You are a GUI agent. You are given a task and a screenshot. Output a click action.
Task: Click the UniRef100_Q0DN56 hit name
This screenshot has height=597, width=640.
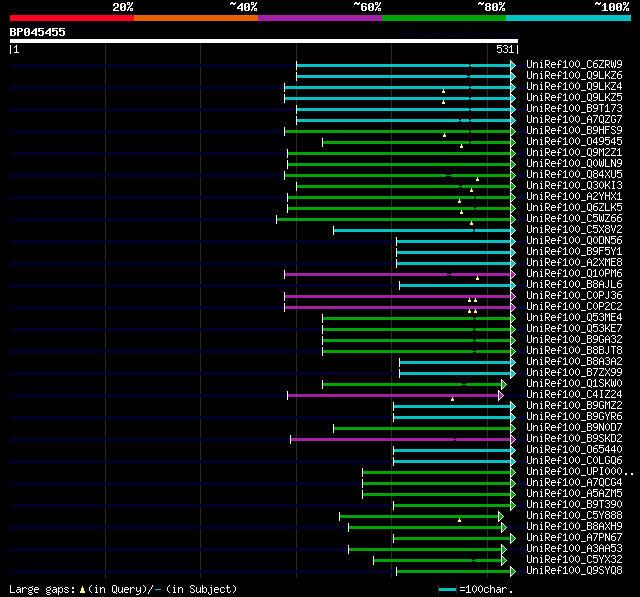click(574, 241)
